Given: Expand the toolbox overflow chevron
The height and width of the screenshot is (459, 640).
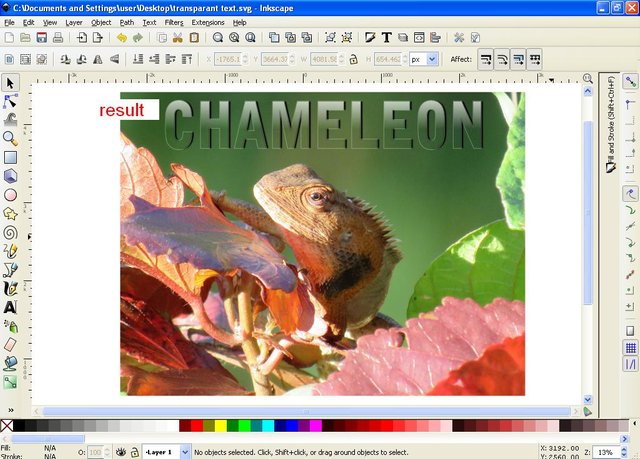Looking at the screenshot, I should (11, 410).
